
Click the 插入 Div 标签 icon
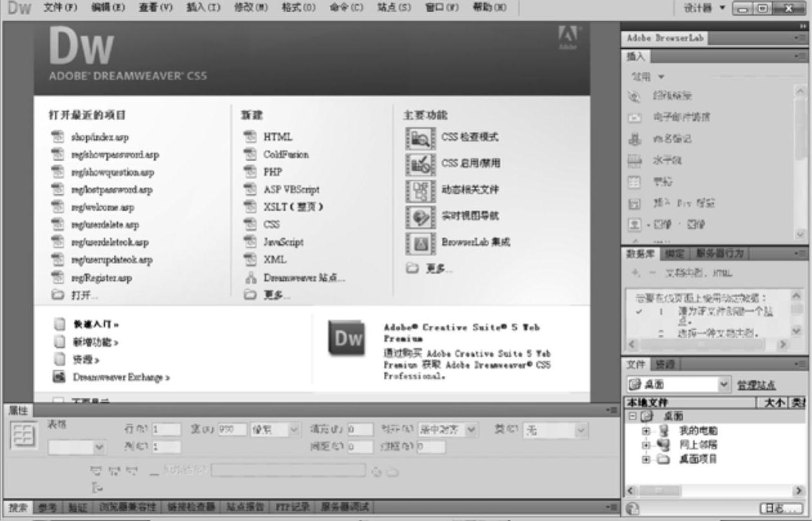(x=634, y=204)
